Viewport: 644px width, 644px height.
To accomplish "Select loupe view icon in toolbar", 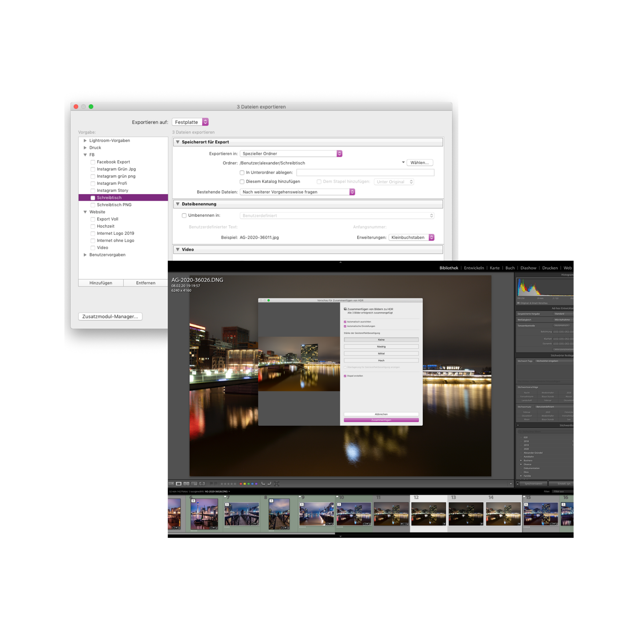I will tap(178, 484).
